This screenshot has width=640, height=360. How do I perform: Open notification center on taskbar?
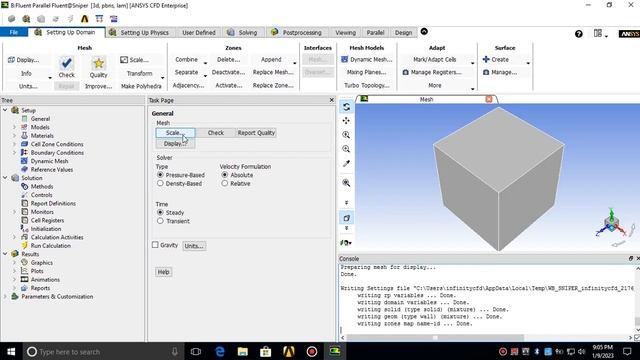[x=627, y=351]
